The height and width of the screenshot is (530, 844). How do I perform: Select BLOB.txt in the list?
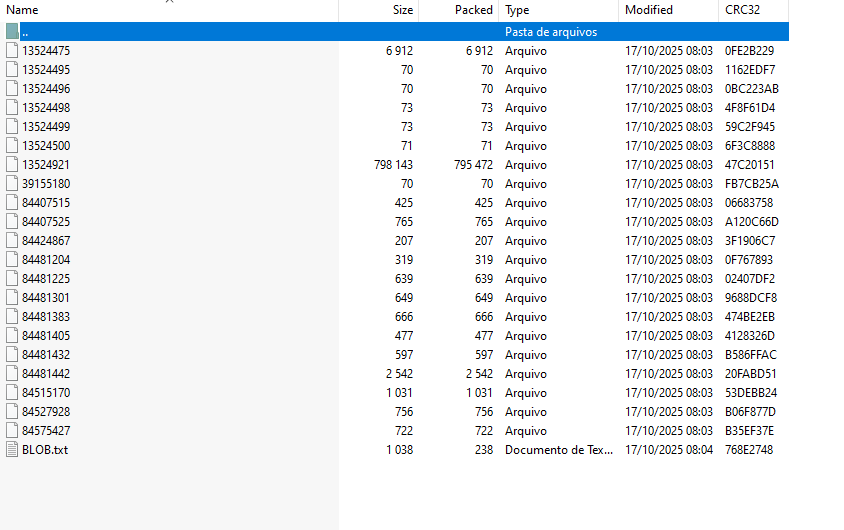coord(45,450)
